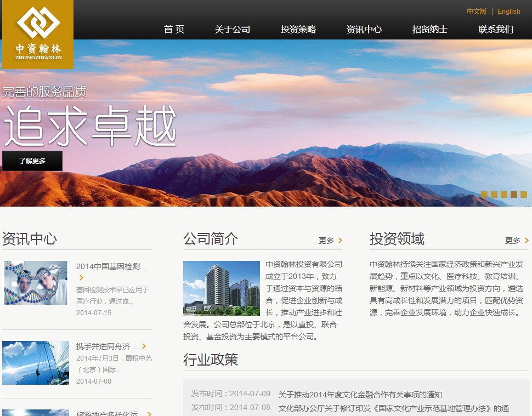The width and height of the screenshot is (532, 416).
Task: Click the 了解更多 banner button
Action: click(x=32, y=161)
